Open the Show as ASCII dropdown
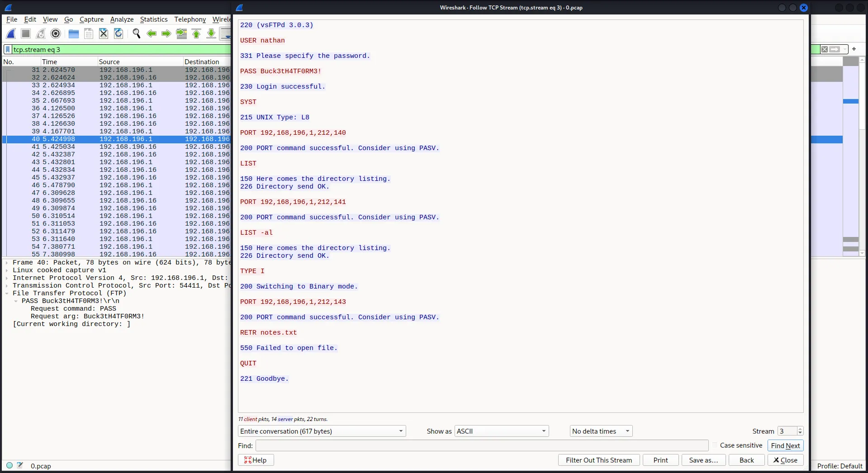 (501, 431)
